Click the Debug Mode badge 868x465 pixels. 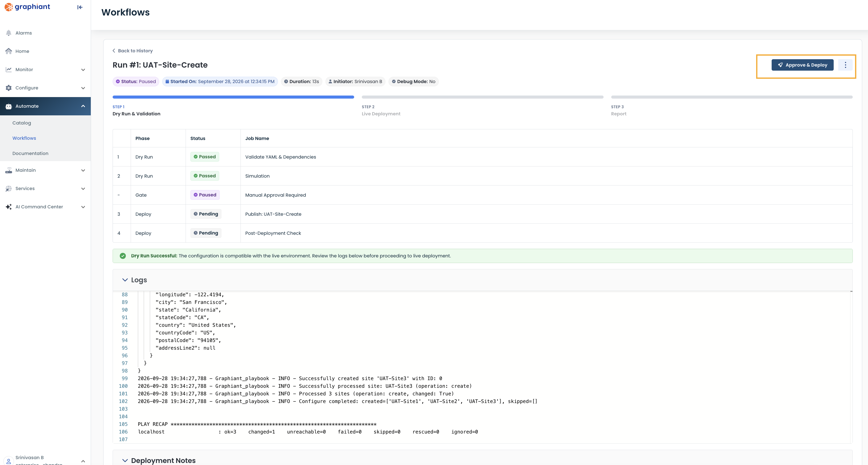coord(413,82)
